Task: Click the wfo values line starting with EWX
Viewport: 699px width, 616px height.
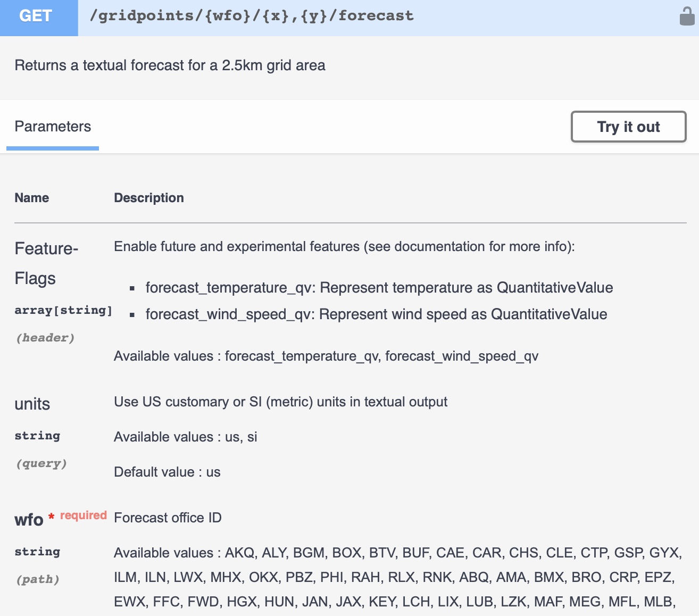Action: click(395, 602)
